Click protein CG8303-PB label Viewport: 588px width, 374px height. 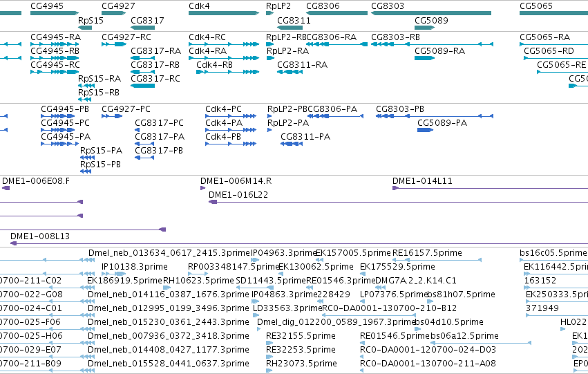click(x=400, y=109)
